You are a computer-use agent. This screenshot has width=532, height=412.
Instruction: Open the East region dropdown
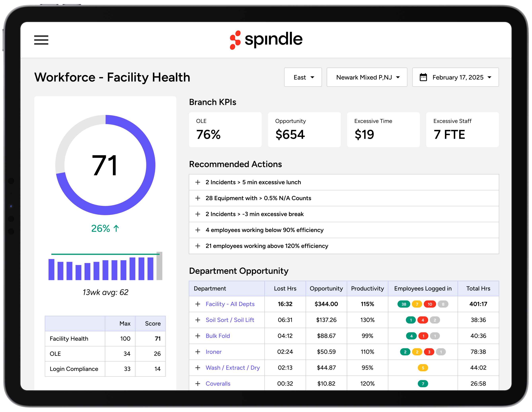tap(303, 77)
